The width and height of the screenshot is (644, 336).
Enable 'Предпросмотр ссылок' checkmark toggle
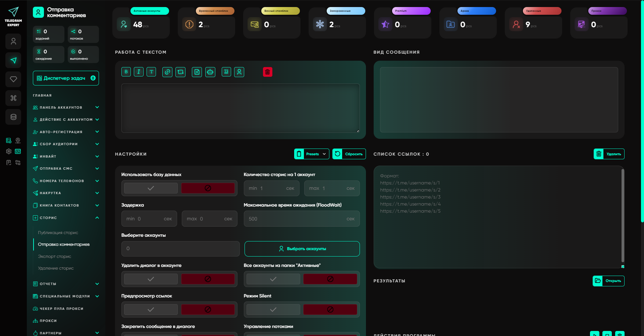(x=151, y=310)
